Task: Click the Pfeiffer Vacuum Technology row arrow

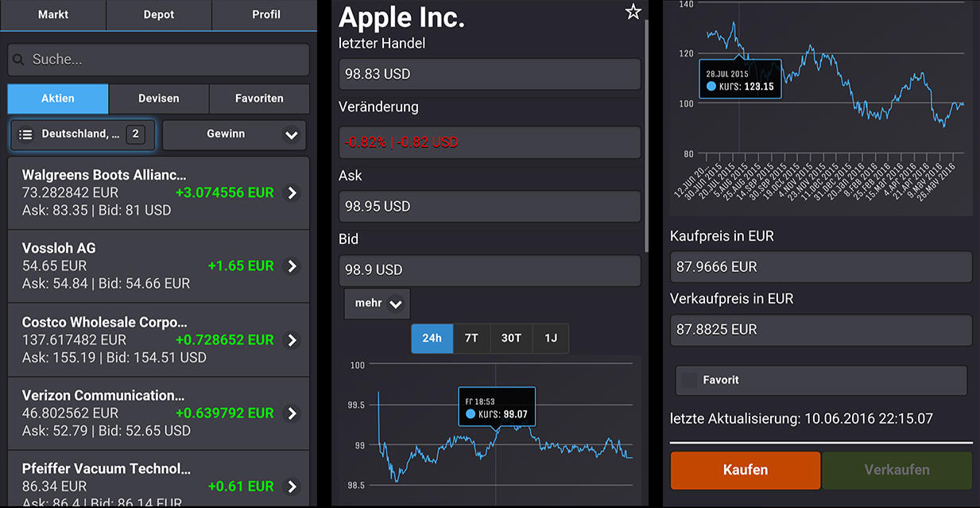Action: [x=292, y=487]
